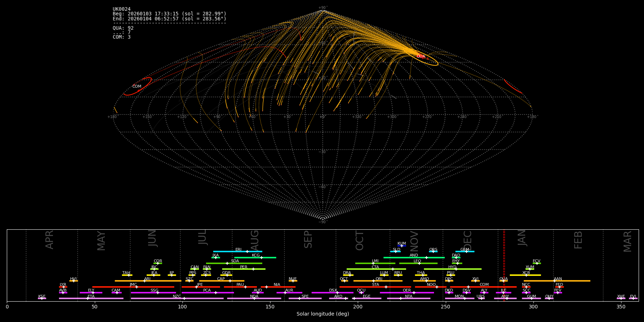Click the ORI shower peak marker
644x322 pixels.
pos(374,281)
